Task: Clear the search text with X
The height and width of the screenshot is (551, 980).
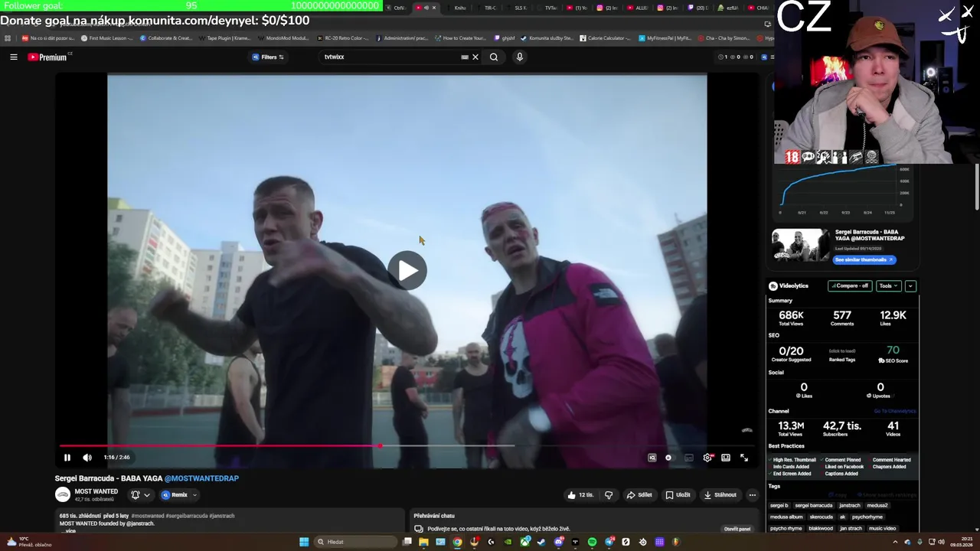Action: click(x=475, y=57)
